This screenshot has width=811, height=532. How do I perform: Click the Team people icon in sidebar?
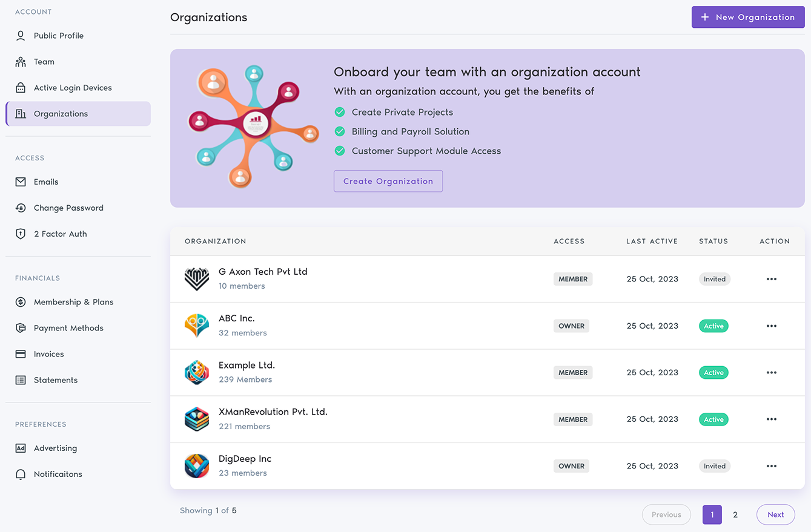tap(21, 62)
